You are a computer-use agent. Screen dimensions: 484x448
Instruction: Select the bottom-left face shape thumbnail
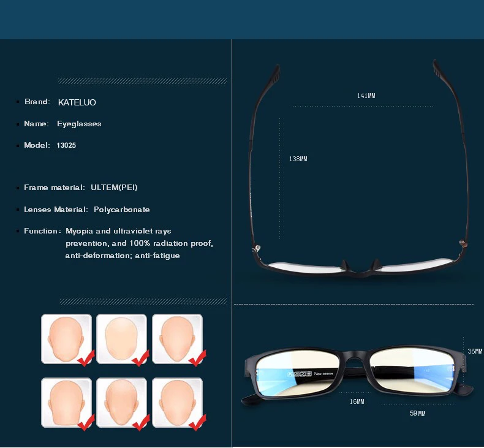click(x=66, y=403)
